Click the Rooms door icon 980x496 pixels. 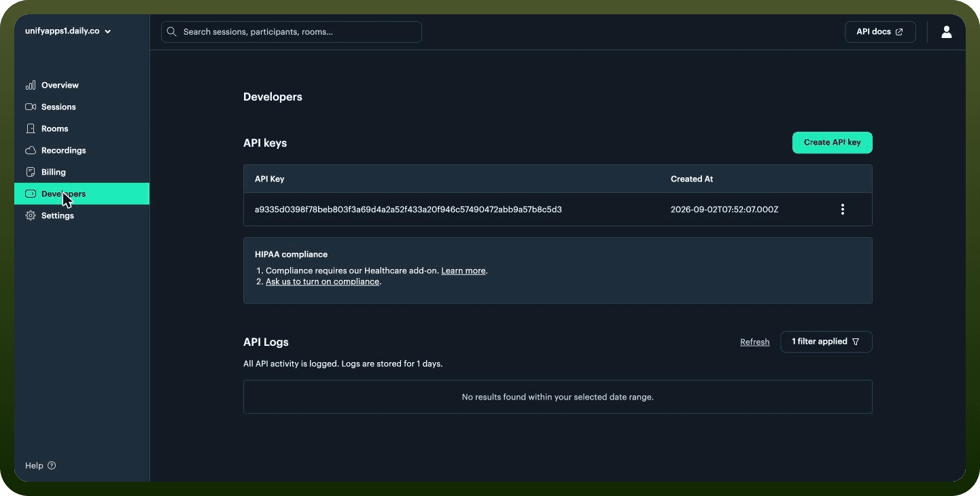(31, 128)
